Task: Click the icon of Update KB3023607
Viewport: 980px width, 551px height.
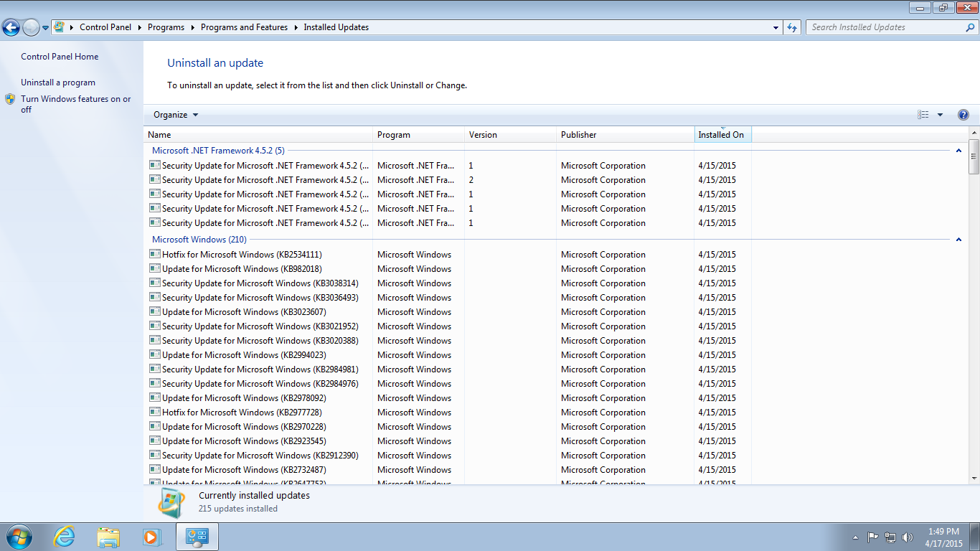Action: coord(155,311)
